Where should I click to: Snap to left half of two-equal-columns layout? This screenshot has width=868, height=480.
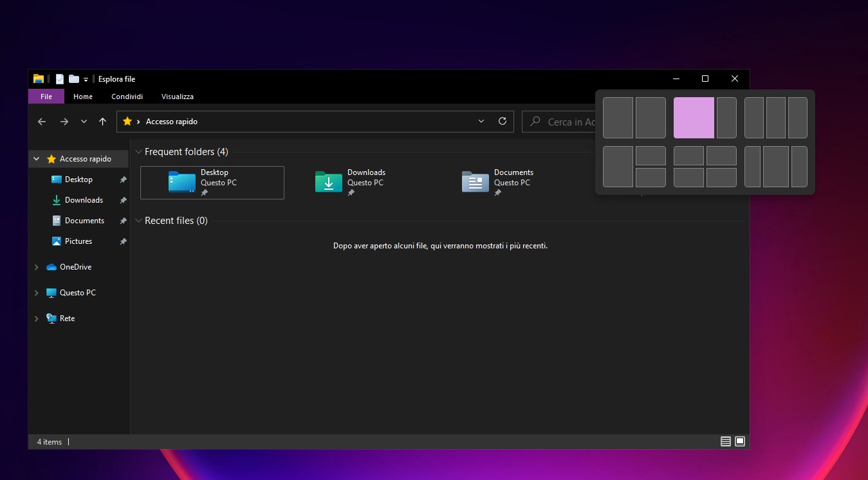click(x=618, y=118)
